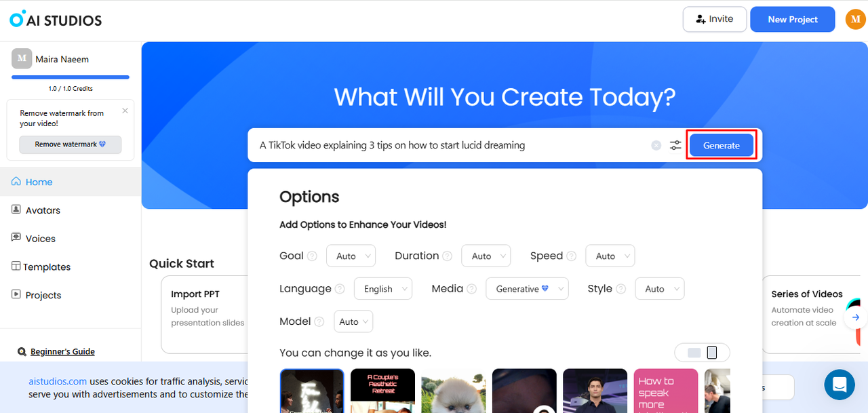Open the Duration dropdown
Screen dimensions: 868x413
click(x=486, y=256)
